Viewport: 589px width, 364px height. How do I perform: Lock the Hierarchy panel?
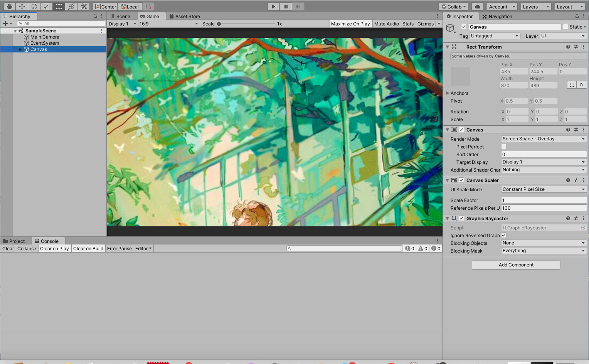[x=95, y=16]
